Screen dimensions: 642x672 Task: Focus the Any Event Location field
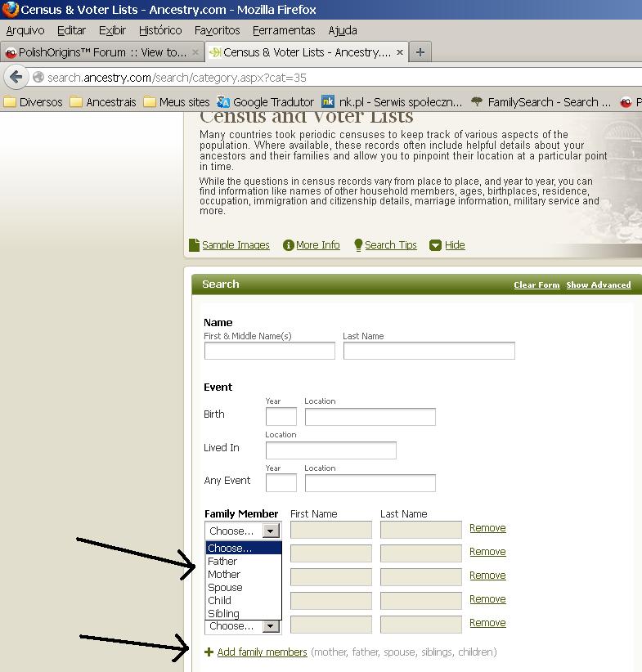370,483
